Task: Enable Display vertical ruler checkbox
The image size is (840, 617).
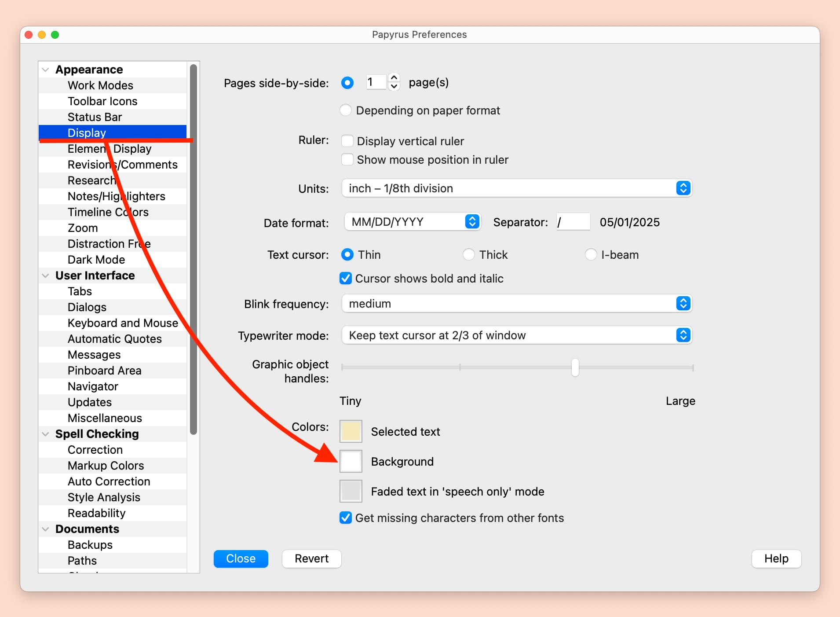Action: coord(347,141)
